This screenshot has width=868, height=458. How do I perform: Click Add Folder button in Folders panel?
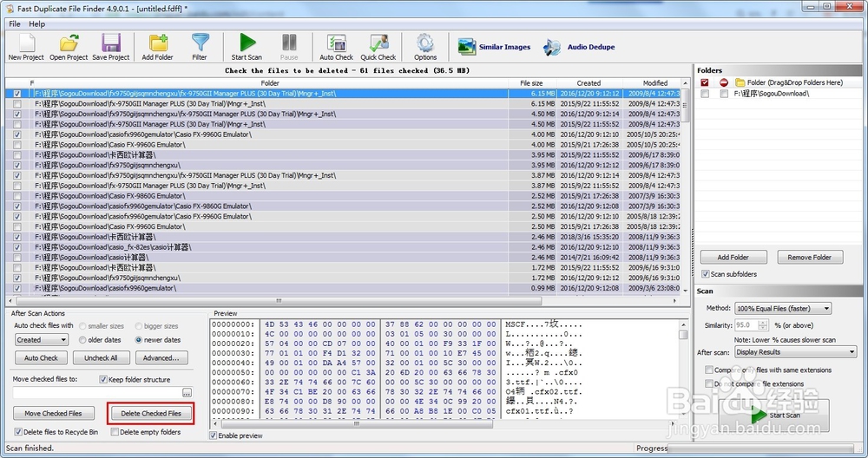point(733,258)
